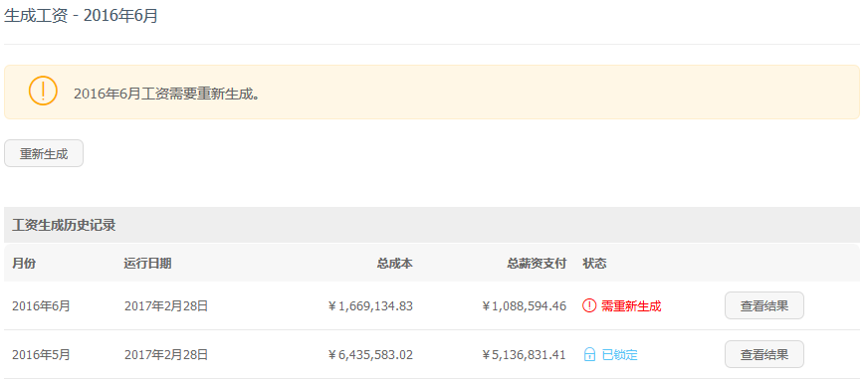Select the 2016年5月 month cell
Image resolution: width=868 pixels, height=386 pixels.
tap(41, 354)
